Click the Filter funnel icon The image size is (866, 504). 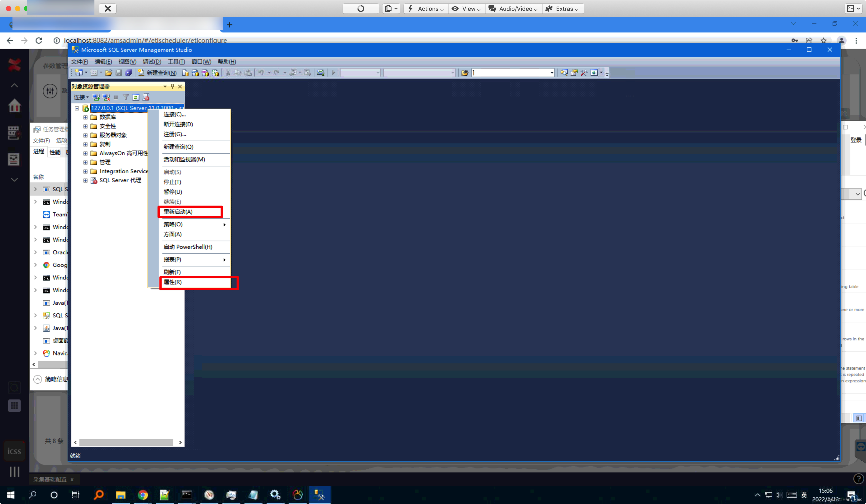click(x=126, y=97)
